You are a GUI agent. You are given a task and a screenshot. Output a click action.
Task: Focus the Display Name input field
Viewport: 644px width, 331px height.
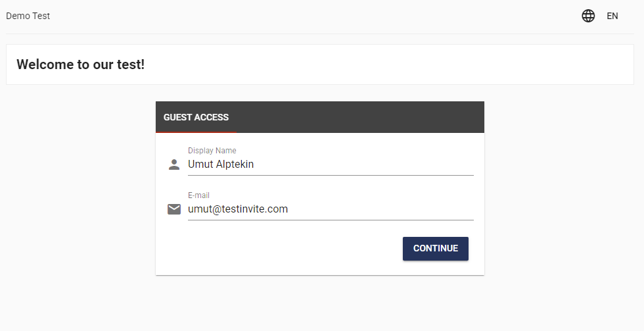tap(331, 164)
